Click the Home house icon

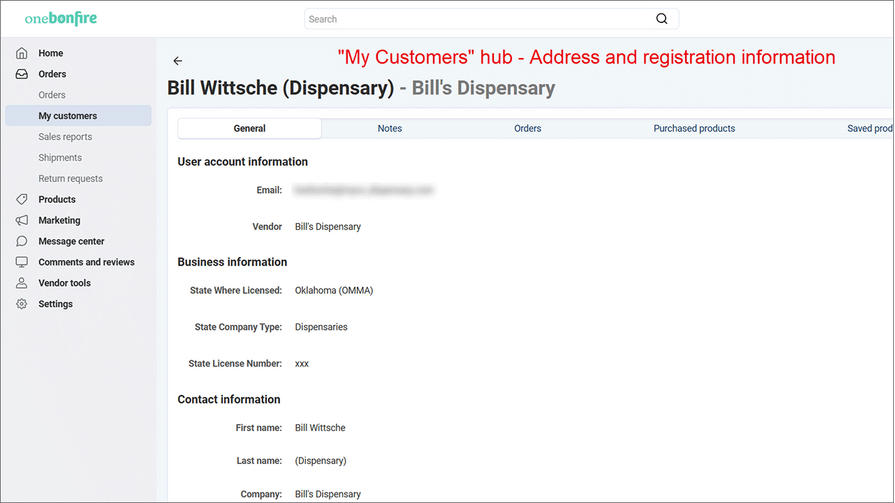pyautogui.click(x=22, y=53)
